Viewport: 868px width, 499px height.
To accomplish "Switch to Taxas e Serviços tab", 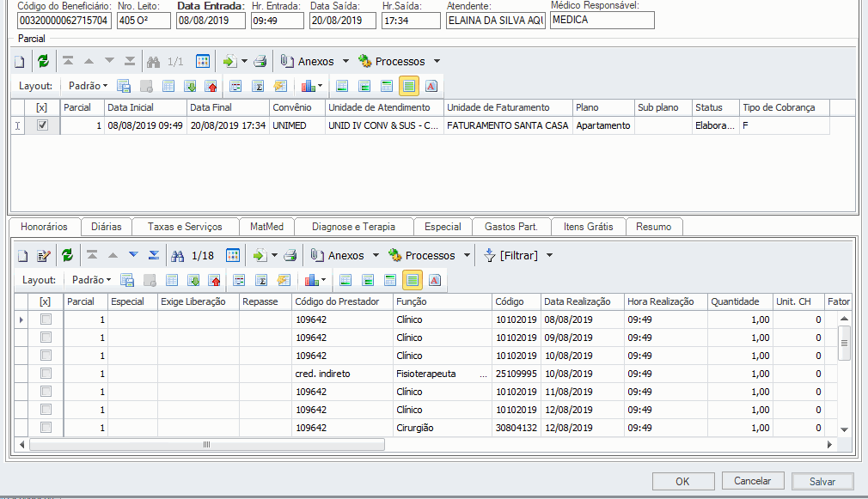I will (x=185, y=227).
